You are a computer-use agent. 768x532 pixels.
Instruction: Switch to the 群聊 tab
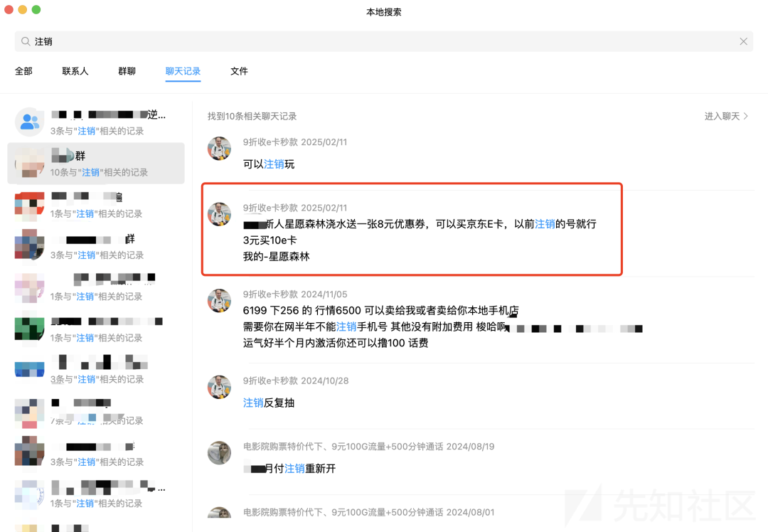point(127,71)
